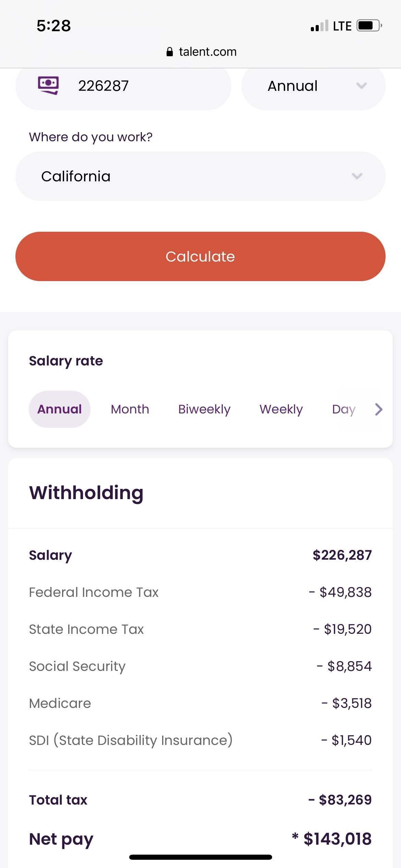Click the LTE indicator
This screenshot has height=868, width=401.
342,25
